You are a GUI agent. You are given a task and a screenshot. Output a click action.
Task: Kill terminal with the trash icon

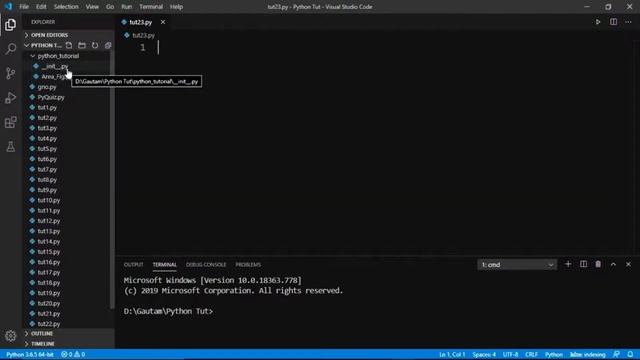click(x=598, y=264)
